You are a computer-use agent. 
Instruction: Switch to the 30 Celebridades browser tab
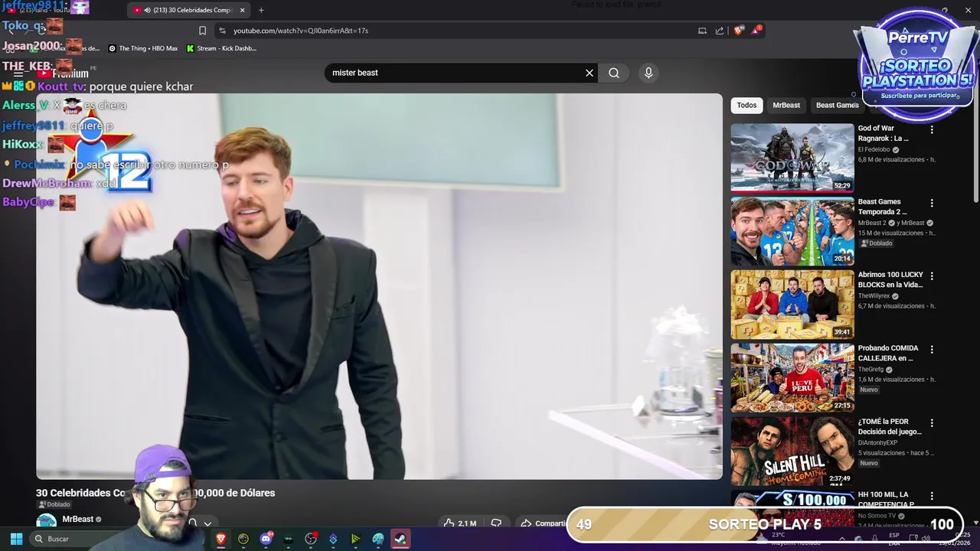[x=189, y=10]
